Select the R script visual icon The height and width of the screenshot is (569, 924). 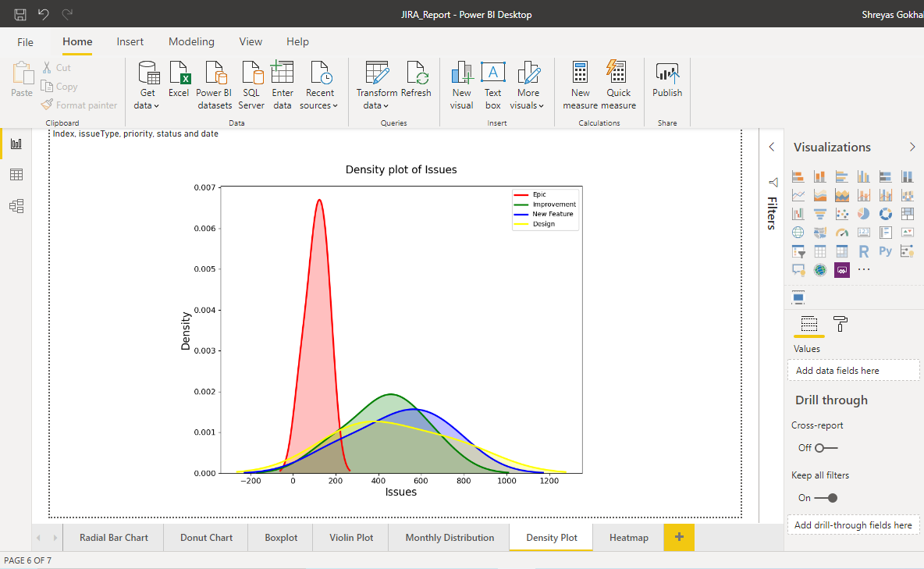864,251
